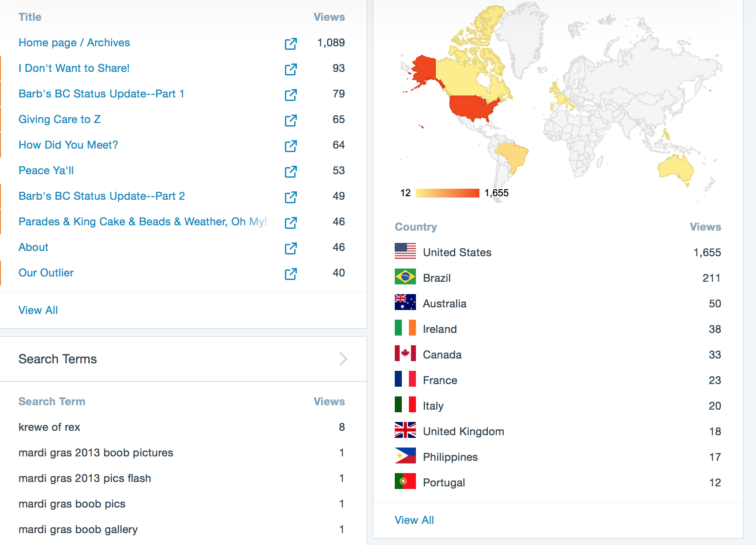Screen dimensions: 756x545
Task: Select the Brazil flag icon in country list
Action: tap(405, 277)
